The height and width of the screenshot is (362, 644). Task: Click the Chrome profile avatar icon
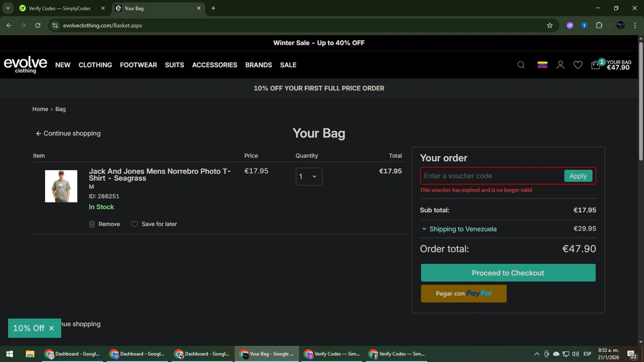coord(620,25)
